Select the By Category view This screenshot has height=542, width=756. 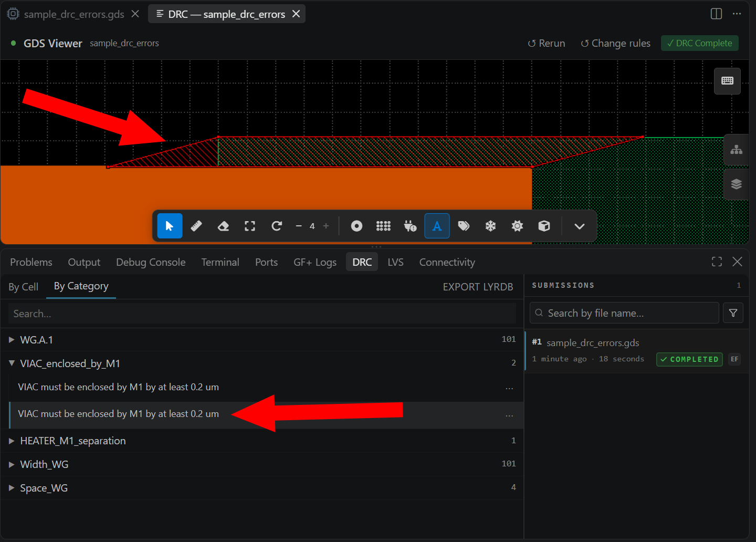point(81,286)
